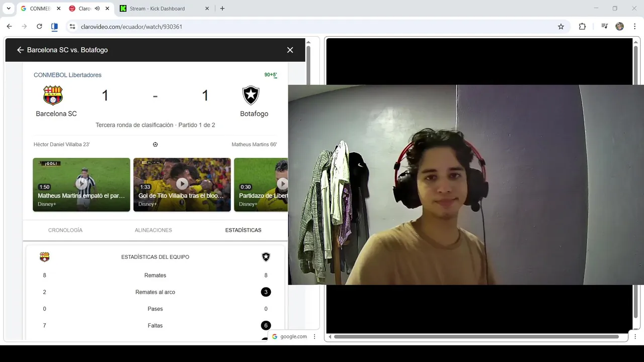Go back in browser history
The height and width of the screenshot is (362, 644).
pyautogui.click(x=9, y=27)
